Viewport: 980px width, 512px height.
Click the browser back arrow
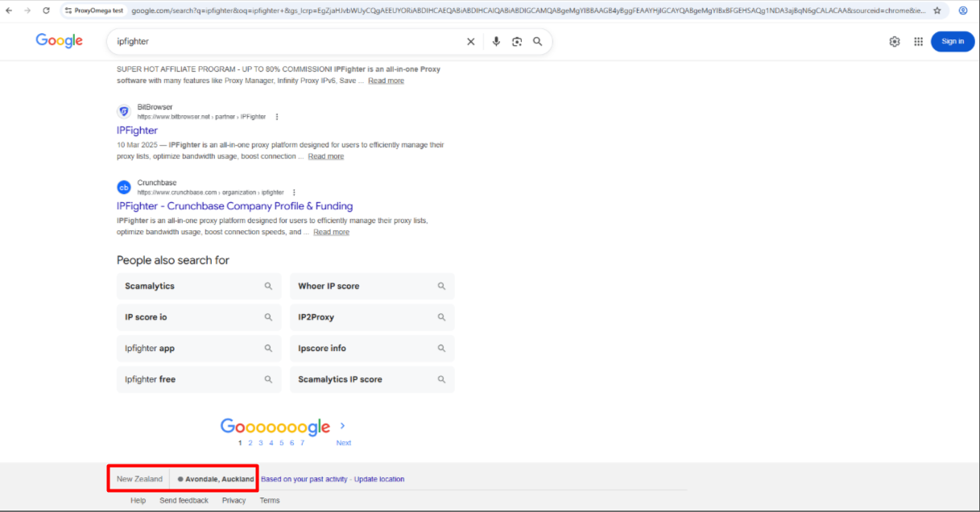[9, 10]
